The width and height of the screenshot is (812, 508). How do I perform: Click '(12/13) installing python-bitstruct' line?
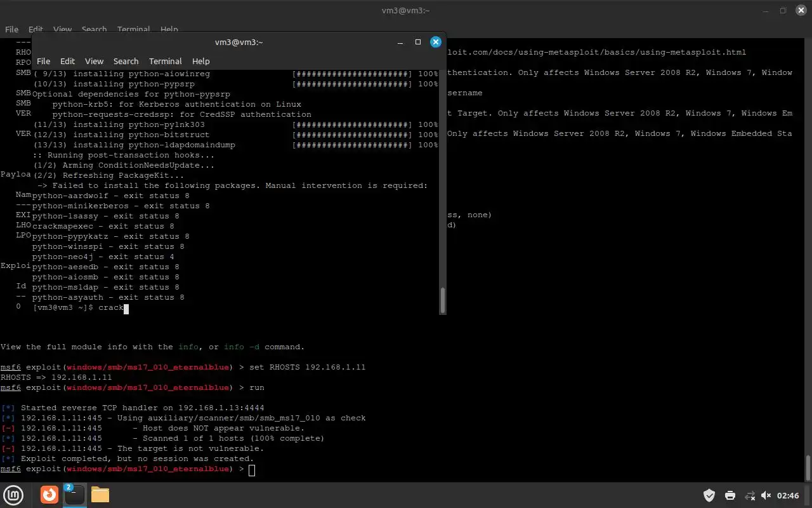235,135
